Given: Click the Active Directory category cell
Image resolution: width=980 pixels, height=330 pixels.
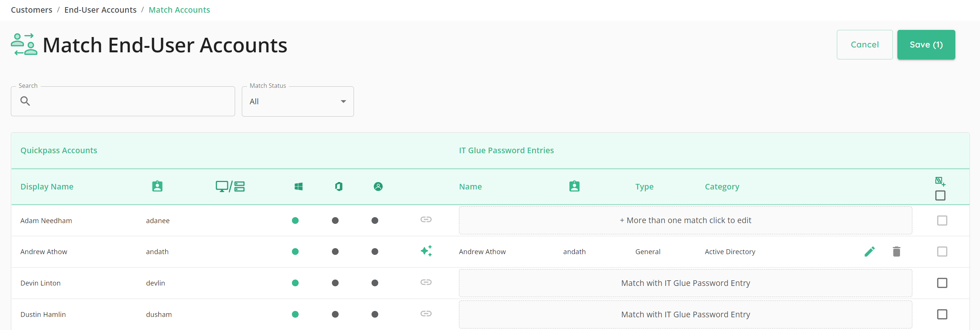Looking at the screenshot, I should pyautogui.click(x=730, y=252).
